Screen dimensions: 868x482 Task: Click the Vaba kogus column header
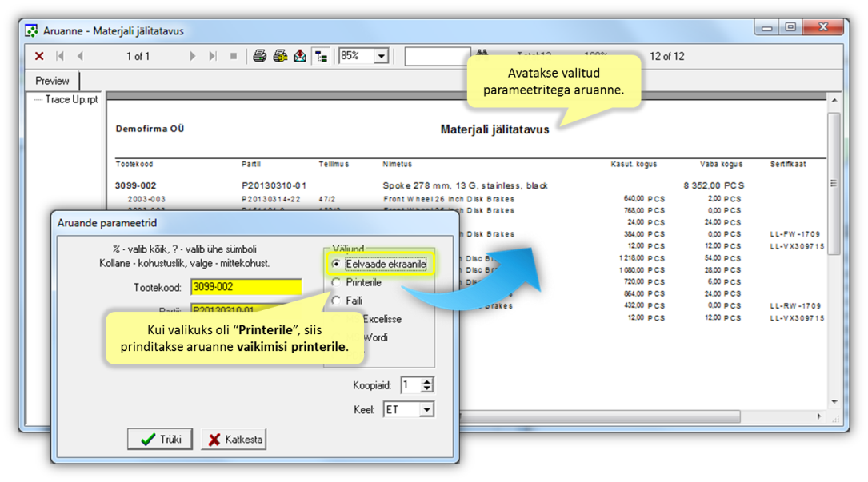tap(722, 164)
